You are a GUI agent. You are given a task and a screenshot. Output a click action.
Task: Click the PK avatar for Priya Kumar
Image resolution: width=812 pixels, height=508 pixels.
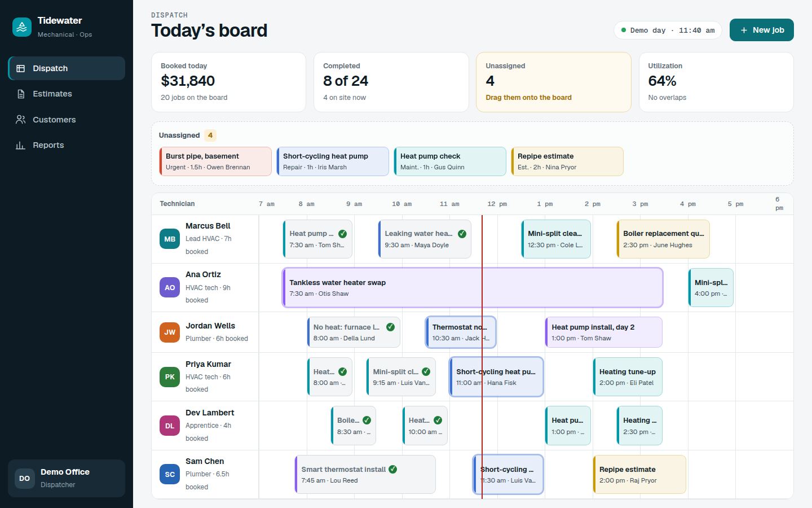tap(170, 376)
